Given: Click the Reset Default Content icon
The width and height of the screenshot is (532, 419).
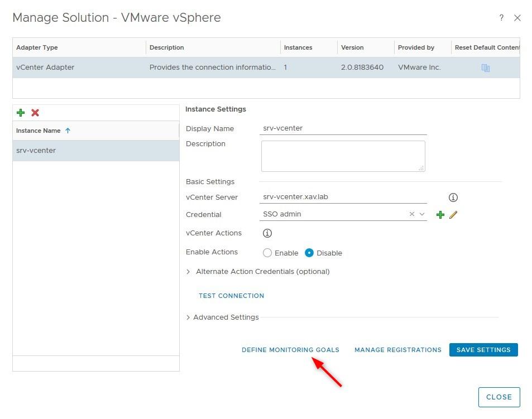Looking at the screenshot, I should 485,68.
